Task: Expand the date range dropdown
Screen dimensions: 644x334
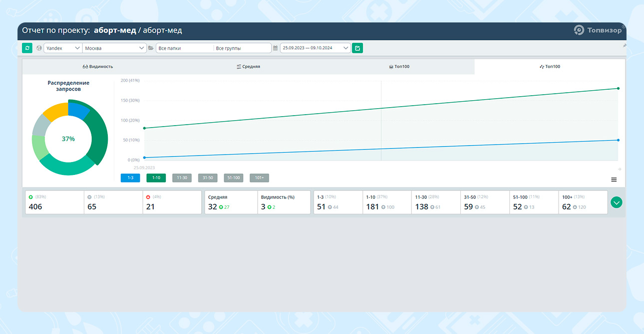Action: pos(316,48)
